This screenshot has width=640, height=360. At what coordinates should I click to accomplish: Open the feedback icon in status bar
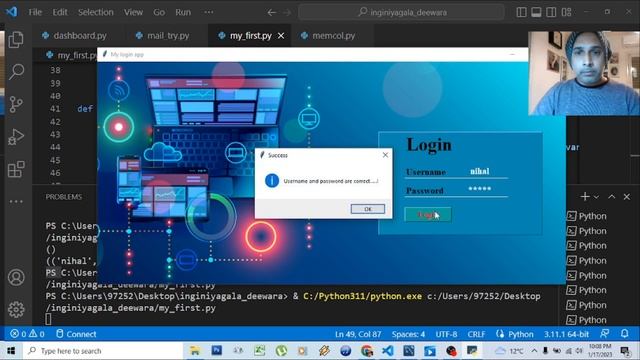605,334
